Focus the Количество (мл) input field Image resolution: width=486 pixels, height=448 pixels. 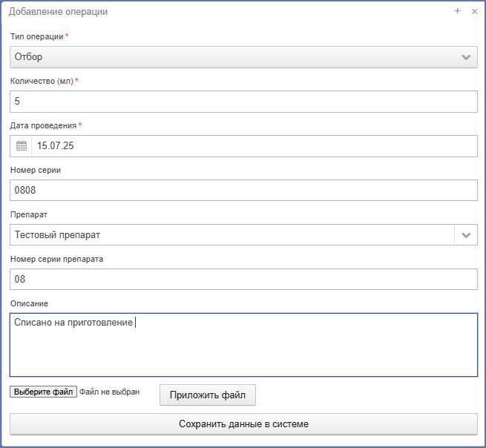click(243, 102)
